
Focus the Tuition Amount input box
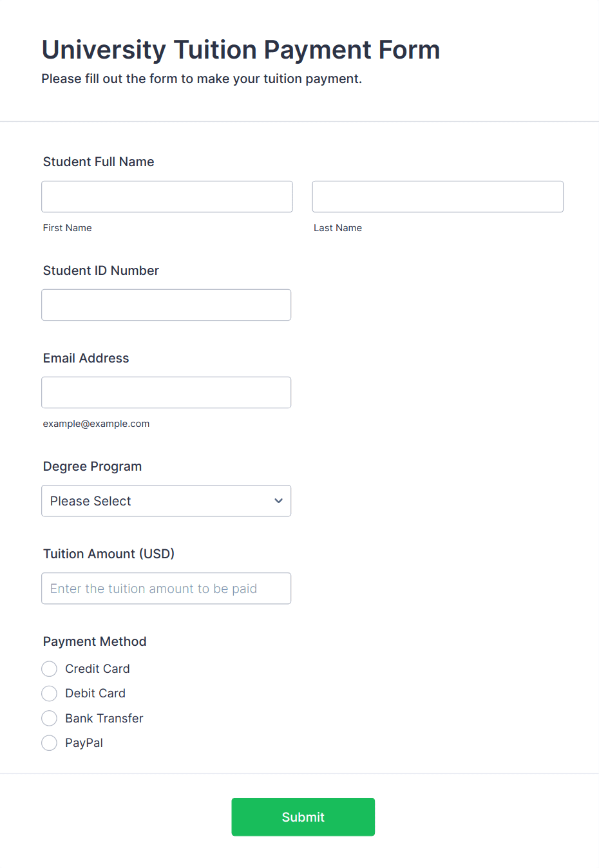(x=166, y=589)
